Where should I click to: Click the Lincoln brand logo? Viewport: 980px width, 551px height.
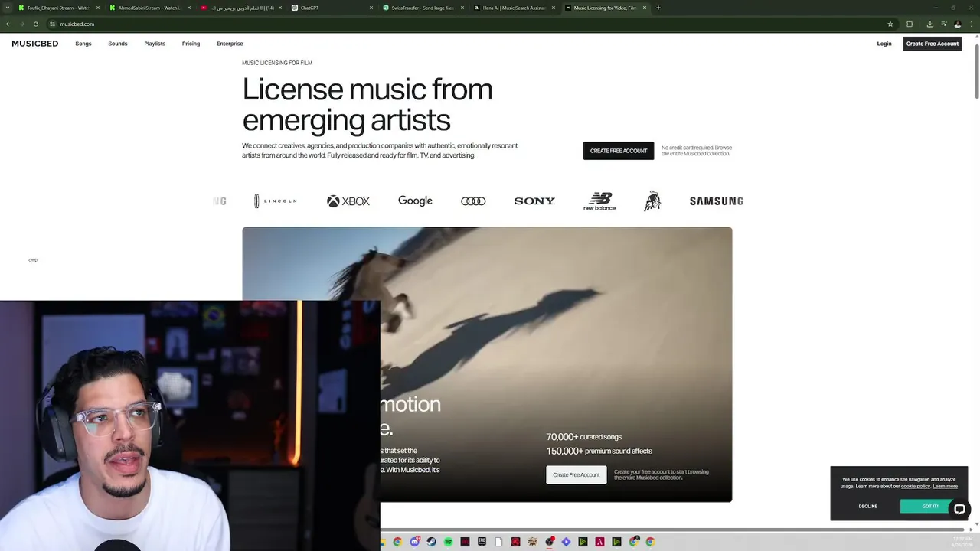[x=276, y=201]
